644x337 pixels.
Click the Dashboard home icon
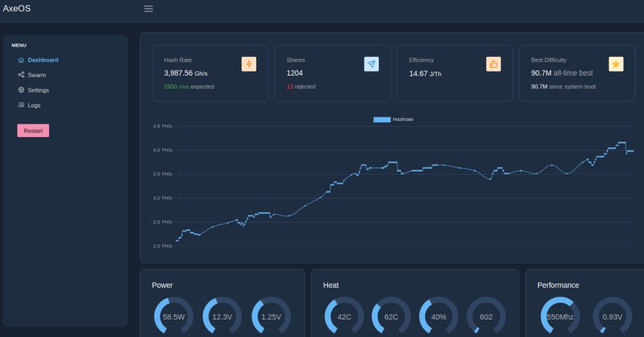point(21,60)
